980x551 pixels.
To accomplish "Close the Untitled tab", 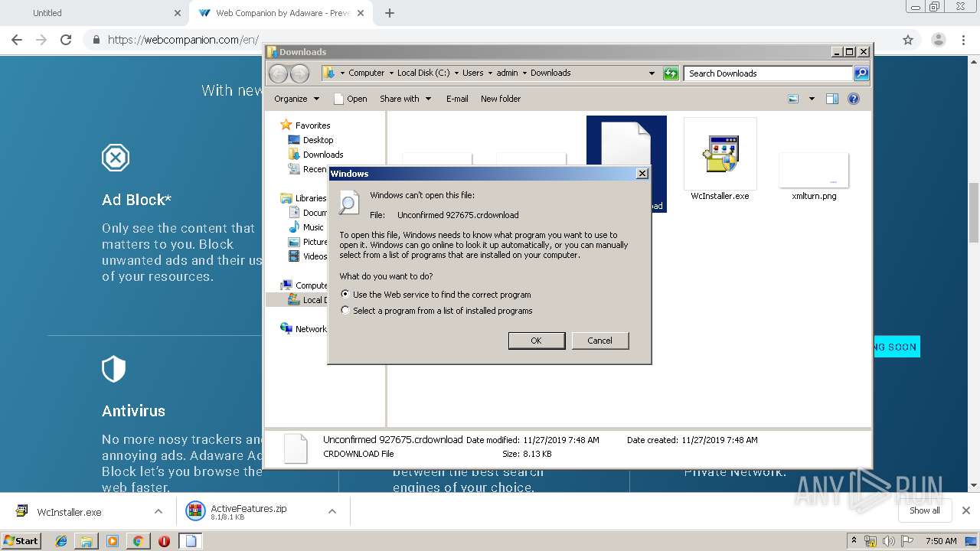I will click(178, 13).
